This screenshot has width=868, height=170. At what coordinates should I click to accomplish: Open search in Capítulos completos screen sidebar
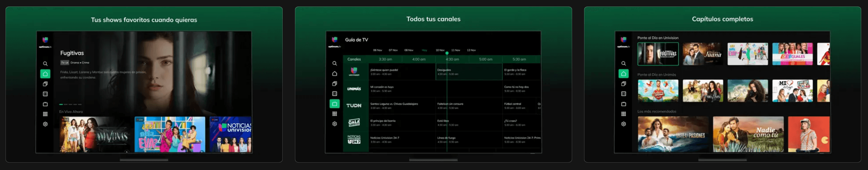[x=624, y=63]
